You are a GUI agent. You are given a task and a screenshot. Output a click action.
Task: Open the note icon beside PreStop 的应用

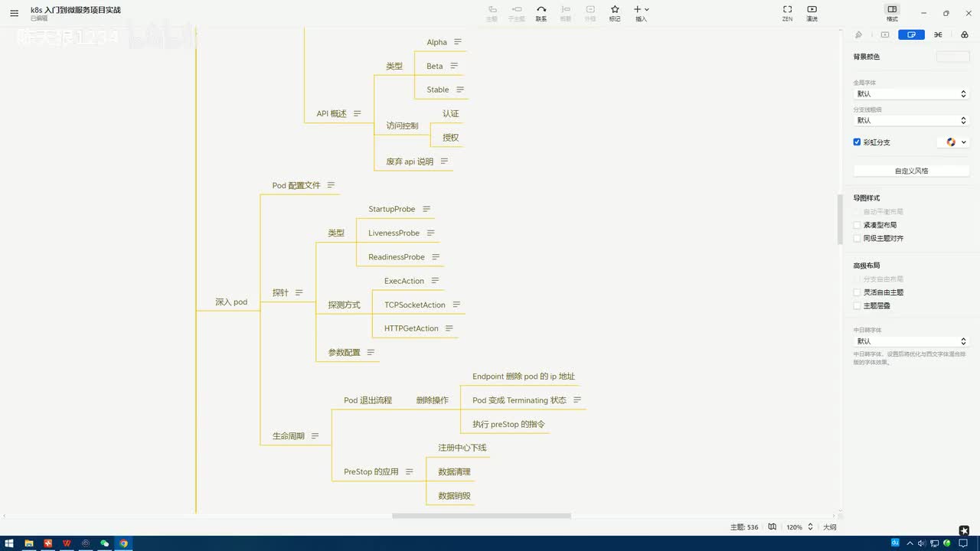pyautogui.click(x=410, y=472)
